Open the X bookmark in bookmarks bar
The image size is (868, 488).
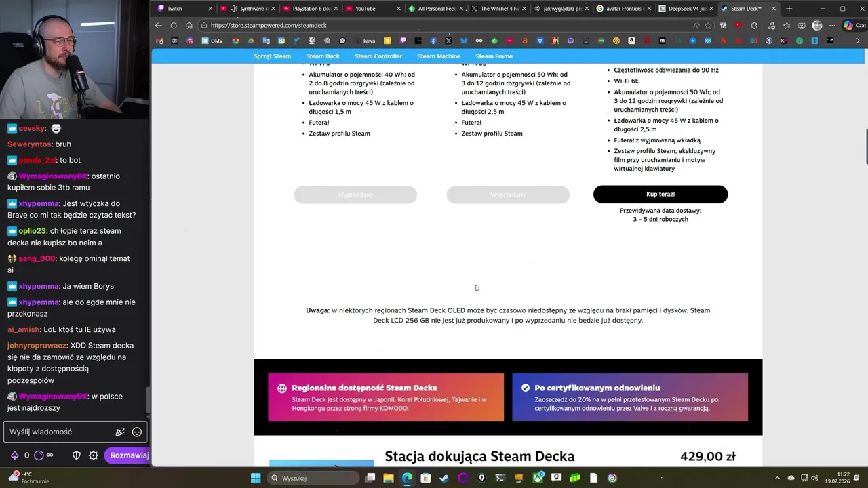point(448,41)
